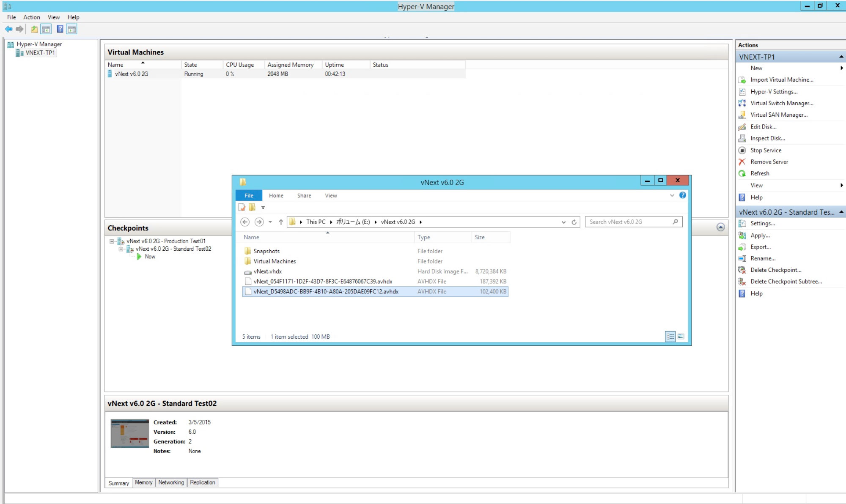This screenshot has height=504, width=846.
Task: Click Delete Checkpoint Subtree action
Action: (x=786, y=281)
